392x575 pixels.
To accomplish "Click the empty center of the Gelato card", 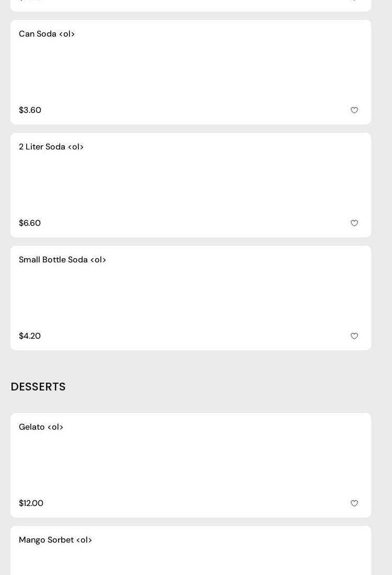I will [x=191, y=465].
